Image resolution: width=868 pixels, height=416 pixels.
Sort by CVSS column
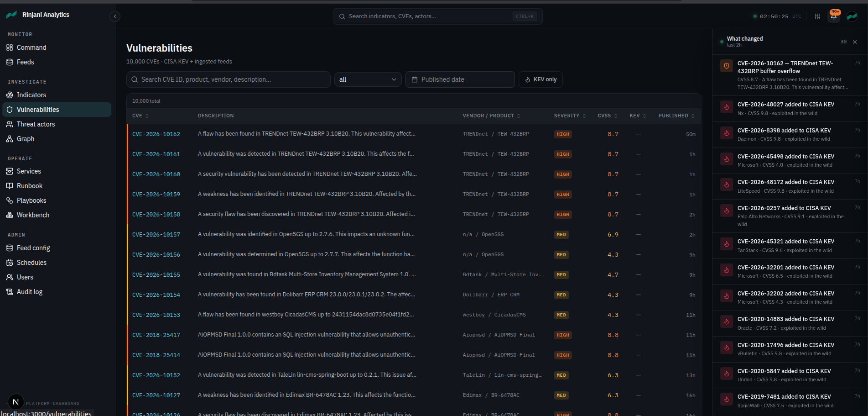point(608,116)
